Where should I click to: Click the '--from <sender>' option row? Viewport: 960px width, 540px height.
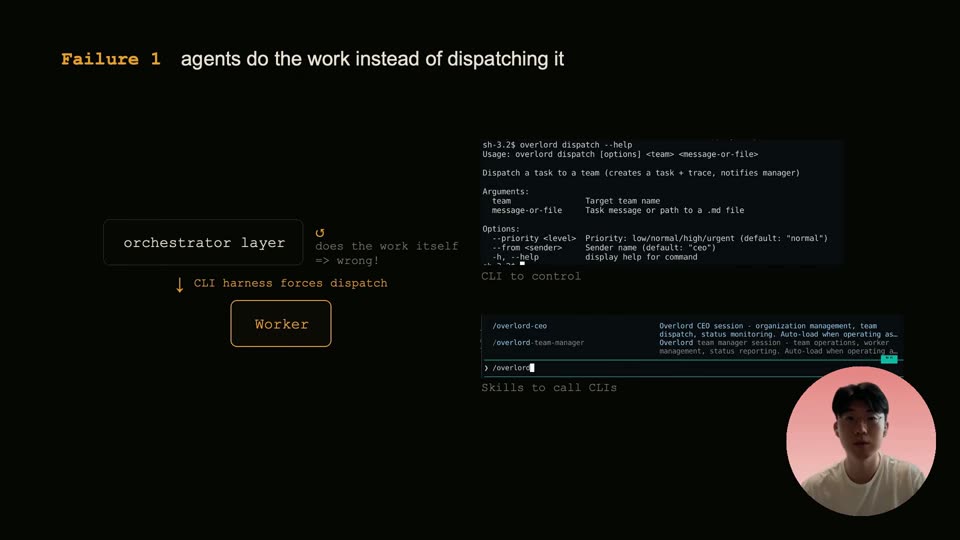click(603, 247)
